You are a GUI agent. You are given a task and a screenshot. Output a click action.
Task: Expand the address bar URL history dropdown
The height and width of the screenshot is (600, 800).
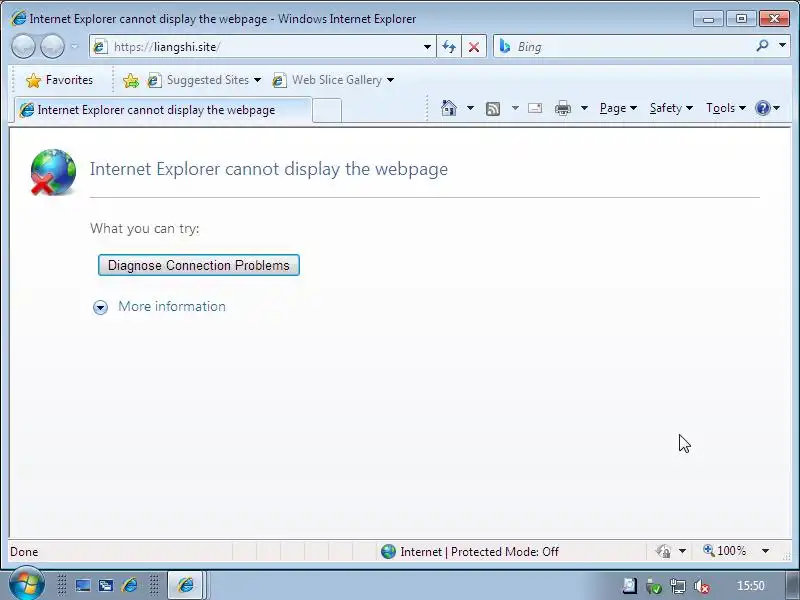[x=428, y=47]
